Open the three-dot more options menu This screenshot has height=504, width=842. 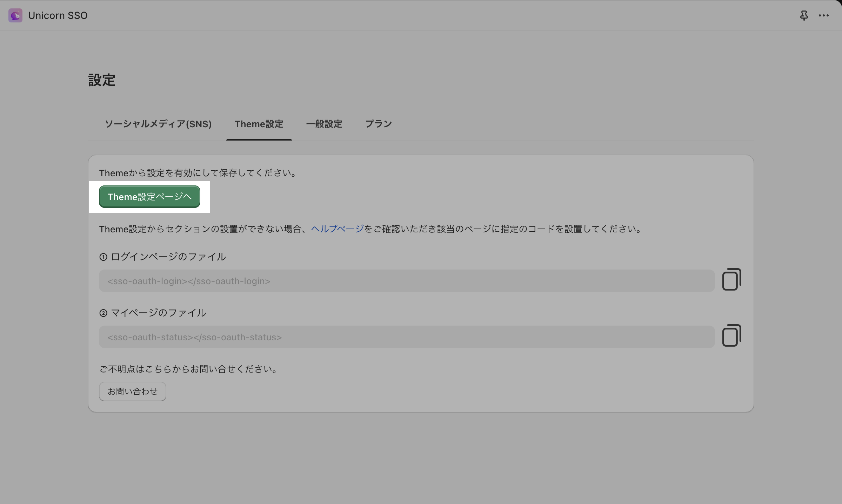(823, 15)
